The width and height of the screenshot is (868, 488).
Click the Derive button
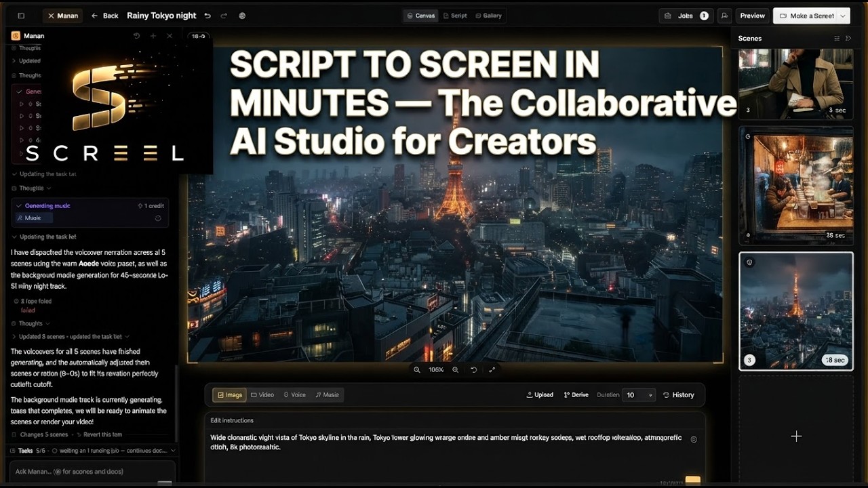(576, 395)
